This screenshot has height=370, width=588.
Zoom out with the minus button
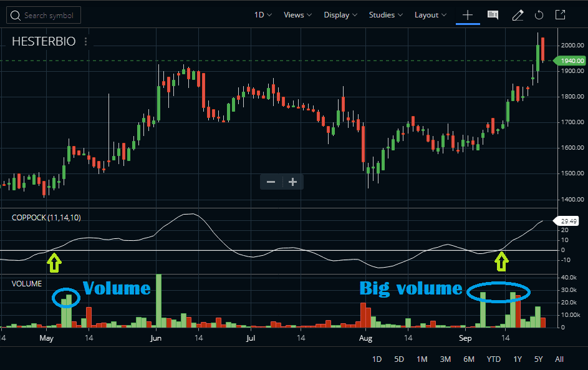(x=271, y=182)
